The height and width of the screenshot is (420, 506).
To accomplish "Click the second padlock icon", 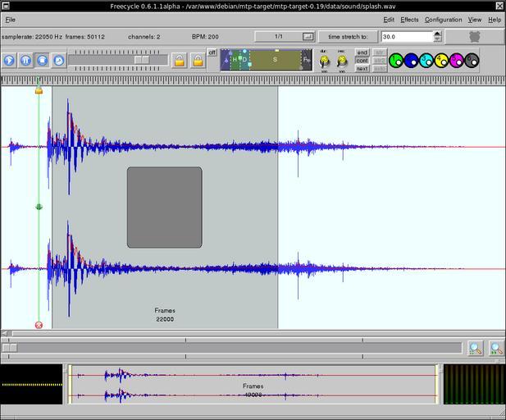I will point(198,60).
